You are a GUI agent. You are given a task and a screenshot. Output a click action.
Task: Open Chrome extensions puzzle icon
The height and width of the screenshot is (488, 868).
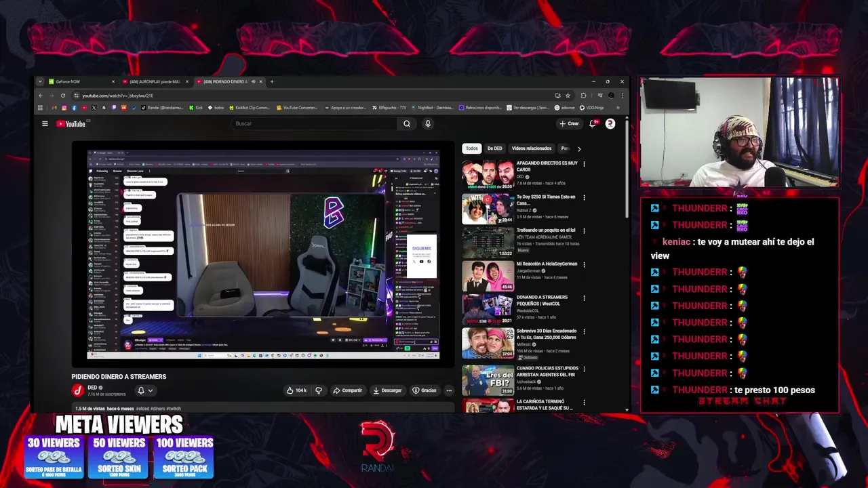coord(583,96)
